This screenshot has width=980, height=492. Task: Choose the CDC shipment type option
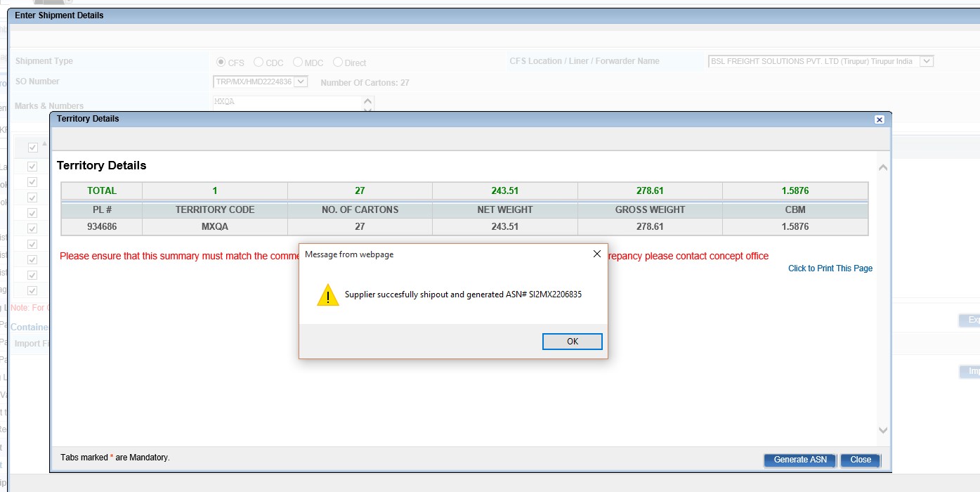[x=259, y=63]
